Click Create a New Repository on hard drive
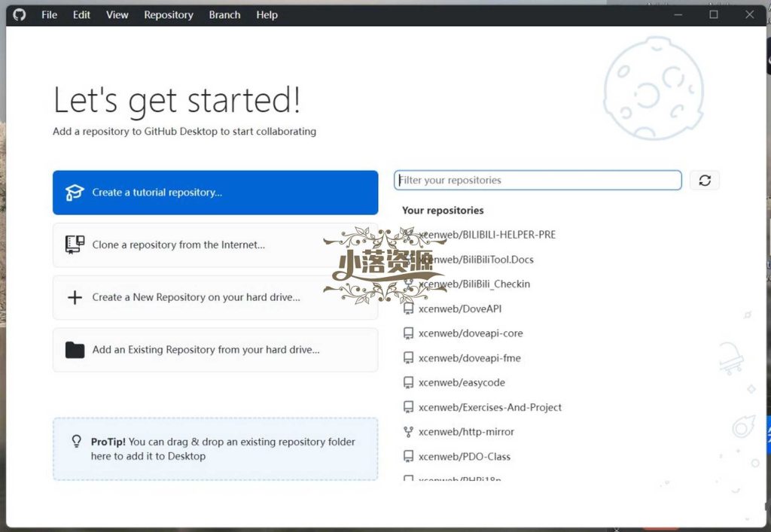Image resolution: width=771 pixels, height=532 pixels. 215,297
